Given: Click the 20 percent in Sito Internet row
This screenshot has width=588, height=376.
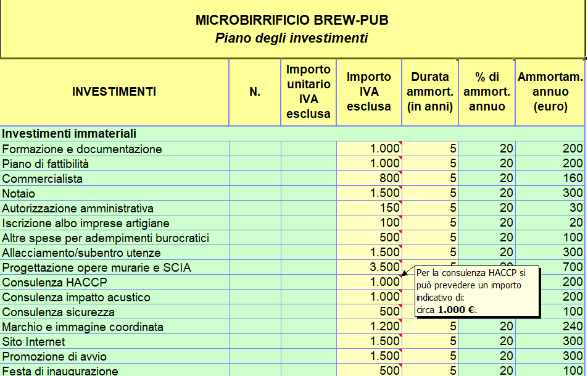Looking at the screenshot, I should [x=487, y=341].
